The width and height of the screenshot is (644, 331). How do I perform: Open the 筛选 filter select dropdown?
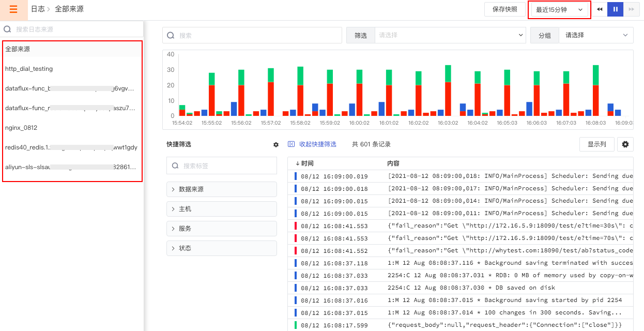coord(450,35)
